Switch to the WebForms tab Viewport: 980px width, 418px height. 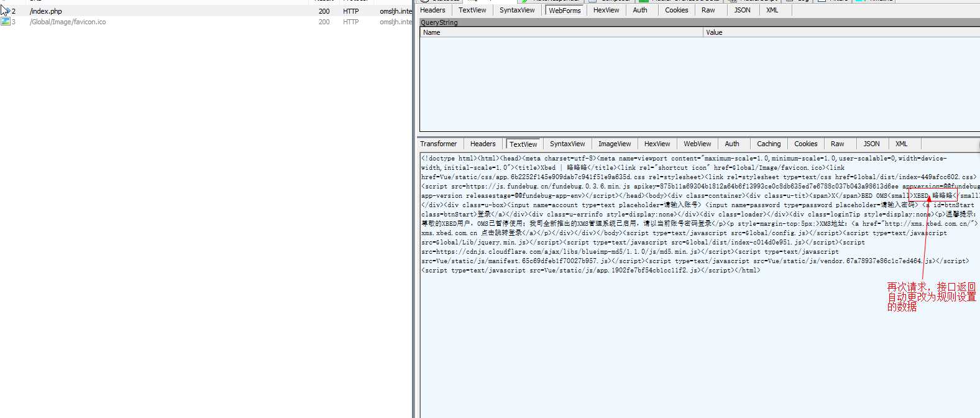(x=564, y=11)
